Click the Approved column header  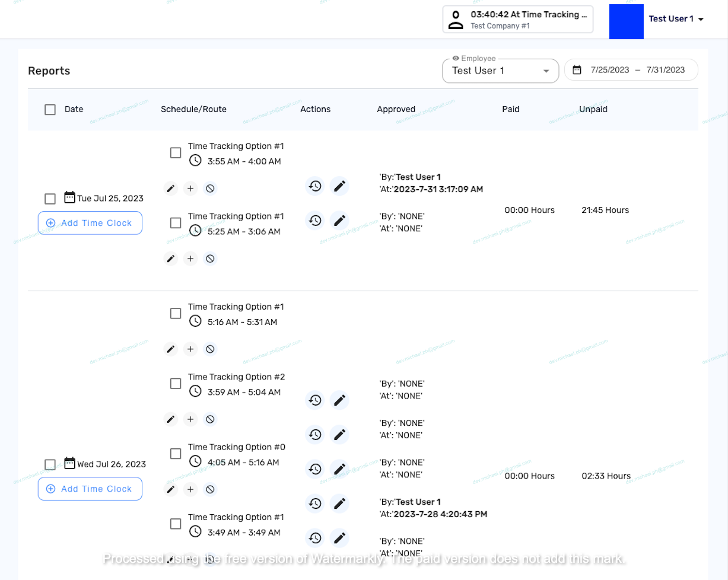(x=396, y=109)
